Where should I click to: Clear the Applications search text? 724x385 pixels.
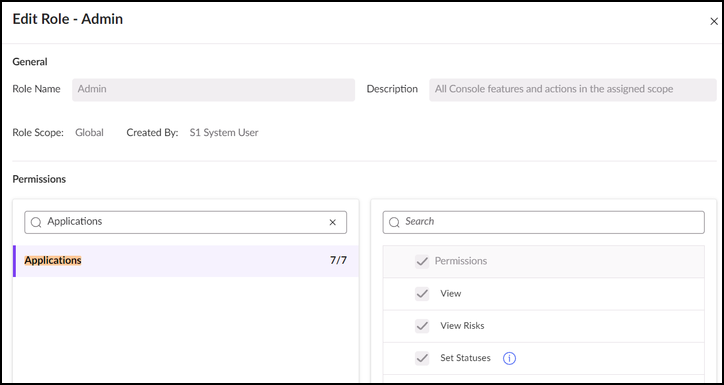(332, 223)
